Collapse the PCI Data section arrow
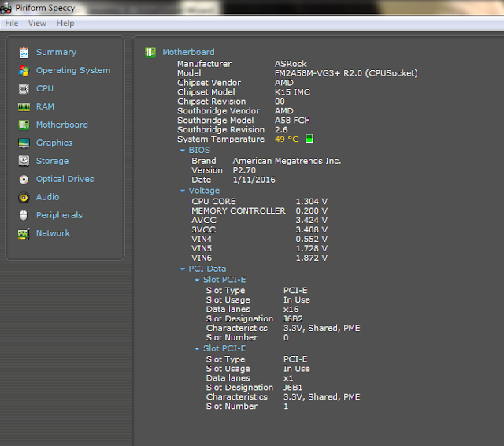Viewport: 504px width, 446px height. [x=183, y=269]
